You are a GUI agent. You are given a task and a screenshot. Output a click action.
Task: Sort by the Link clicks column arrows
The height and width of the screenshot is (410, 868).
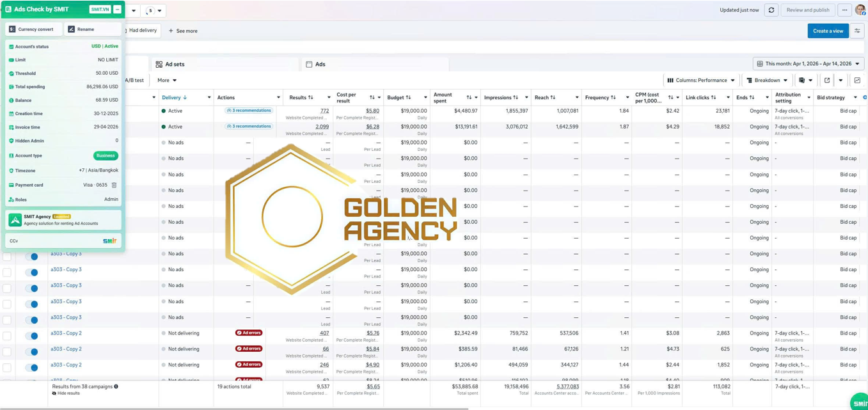713,98
